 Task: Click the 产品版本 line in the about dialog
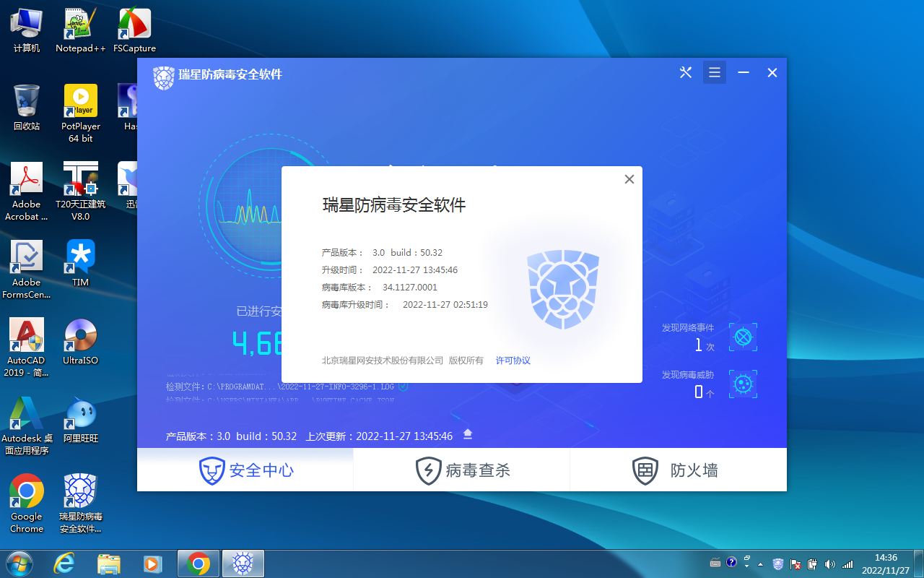coord(382,253)
